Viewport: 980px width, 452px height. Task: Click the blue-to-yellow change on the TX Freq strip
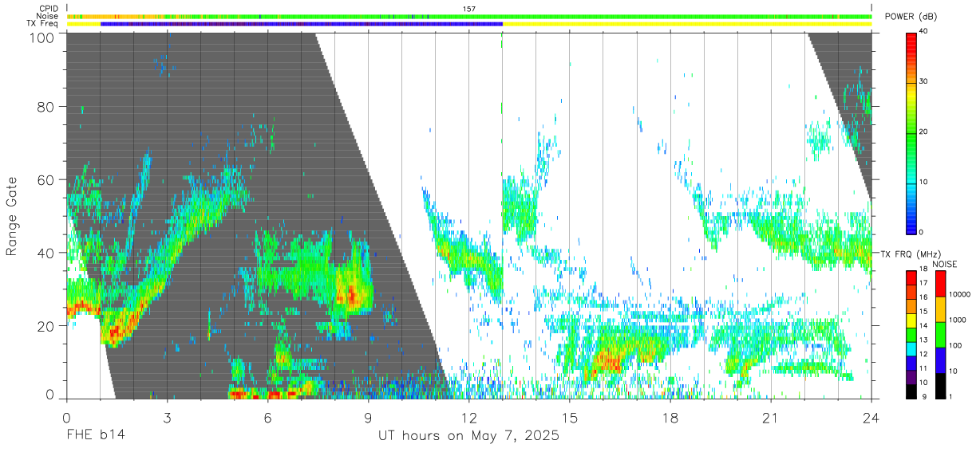pos(502,24)
